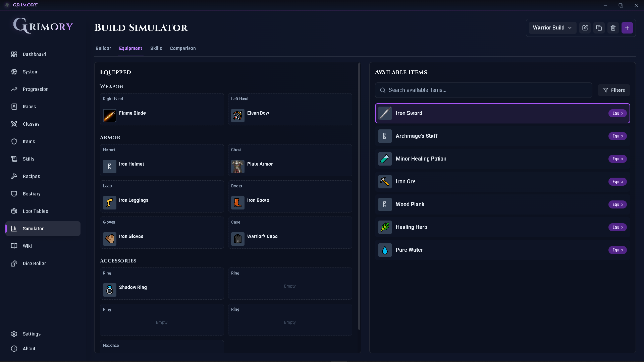The height and width of the screenshot is (362, 644).
Task: Select the Plate Armor chest icon
Action: coord(238,167)
